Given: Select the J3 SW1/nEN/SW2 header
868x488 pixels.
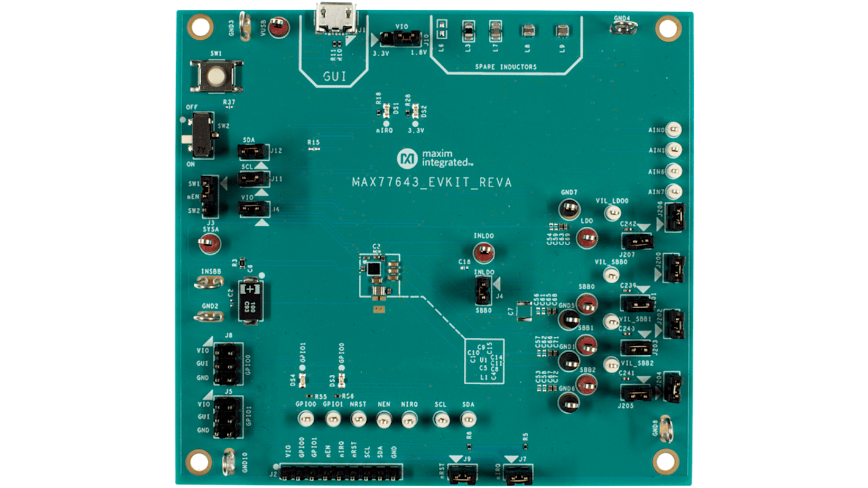Looking at the screenshot, I should tap(209, 196).
